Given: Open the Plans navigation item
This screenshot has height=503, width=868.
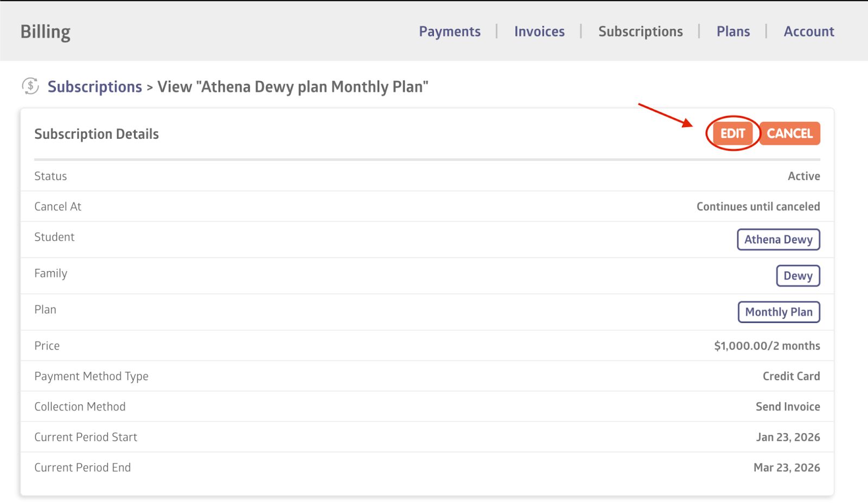Looking at the screenshot, I should 733,31.
